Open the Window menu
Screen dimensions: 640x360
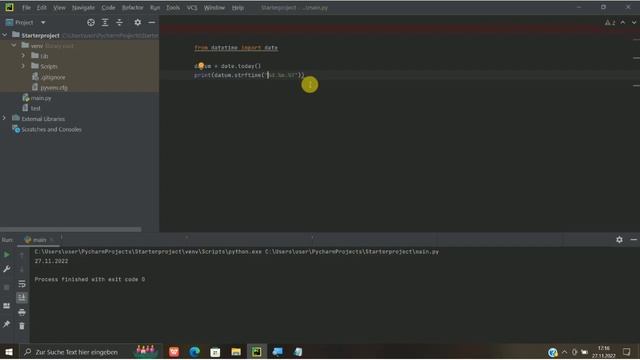214,8
